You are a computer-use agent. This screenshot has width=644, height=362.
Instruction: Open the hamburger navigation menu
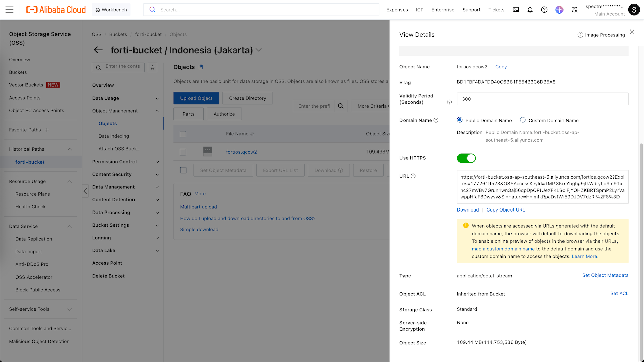point(10,10)
